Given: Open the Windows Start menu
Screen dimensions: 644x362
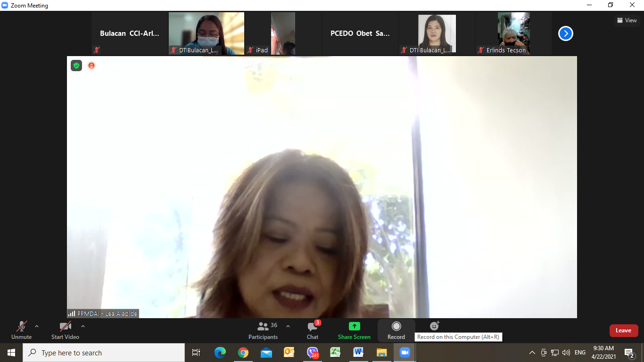Looking at the screenshot, I should pos(11,353).
